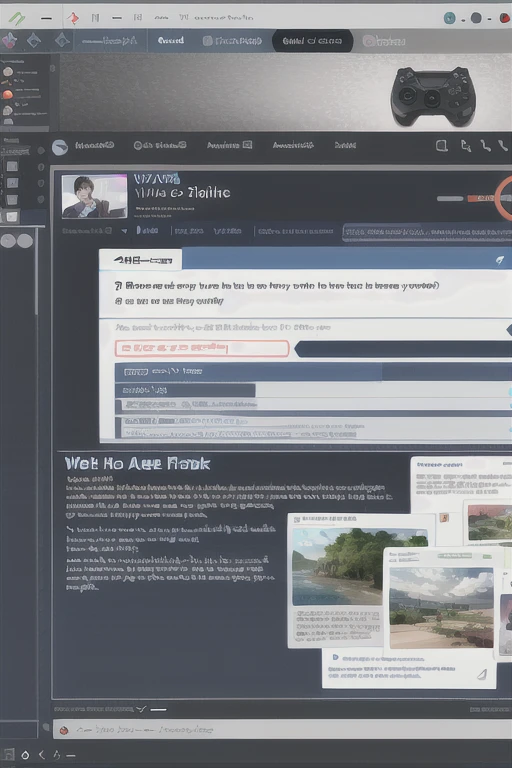Click the square window icon in navigation bar
The width and height of the screenshot is (512, 768).
441,146
